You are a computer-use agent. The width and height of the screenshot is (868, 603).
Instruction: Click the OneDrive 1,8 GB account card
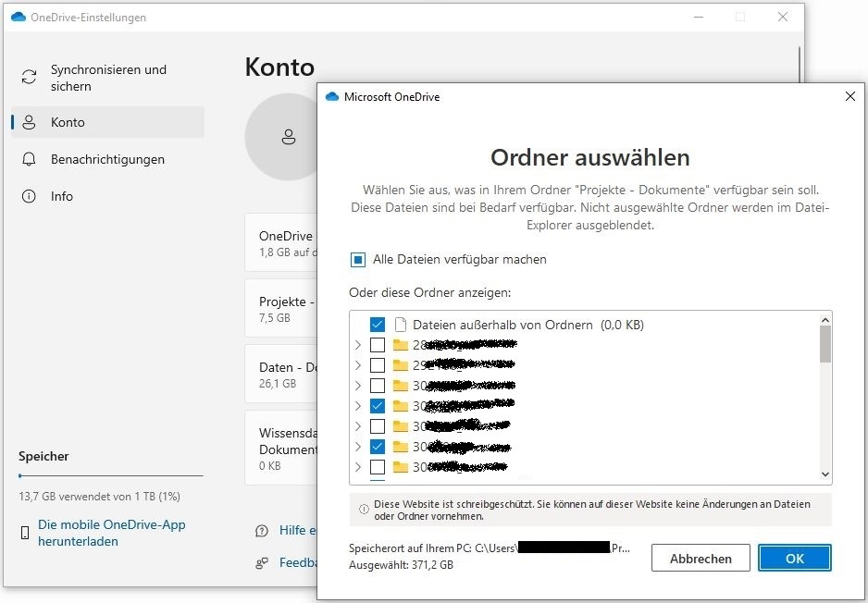click(x=281, y=243)
